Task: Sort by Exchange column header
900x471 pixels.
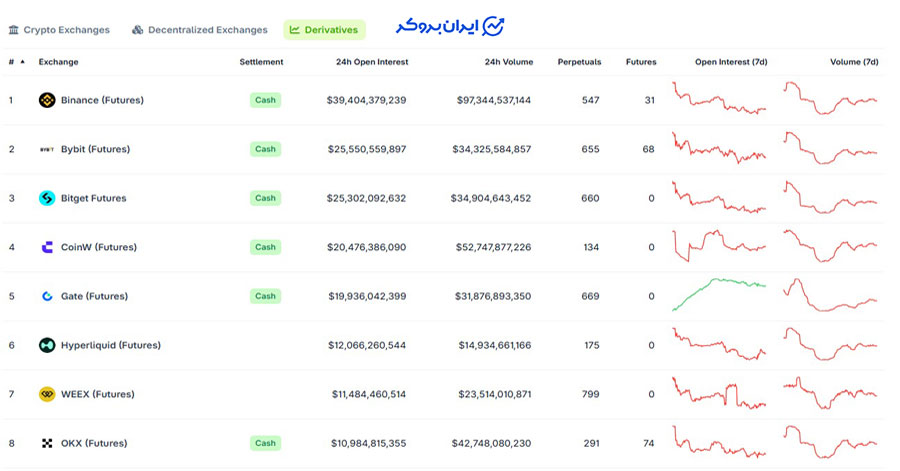Action: point(59,62)
